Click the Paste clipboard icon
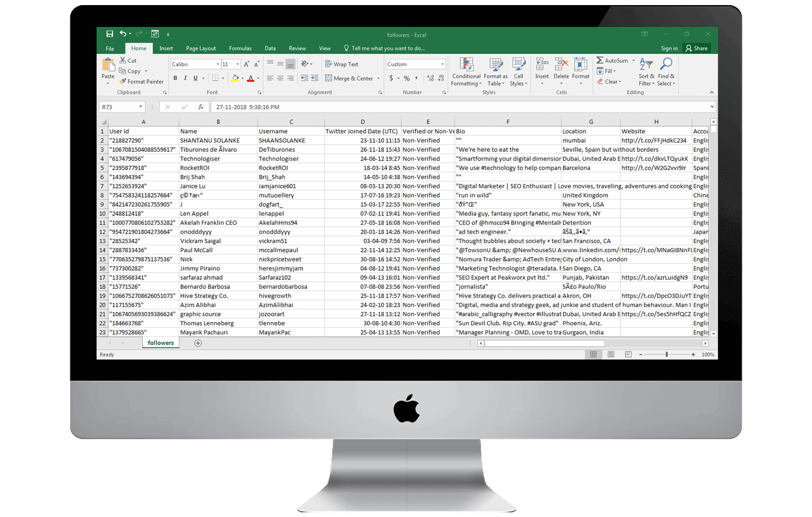 108,65
